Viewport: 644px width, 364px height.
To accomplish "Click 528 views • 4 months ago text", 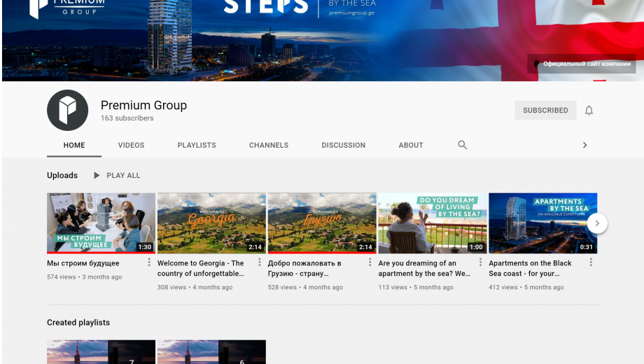I will [305, 287].
